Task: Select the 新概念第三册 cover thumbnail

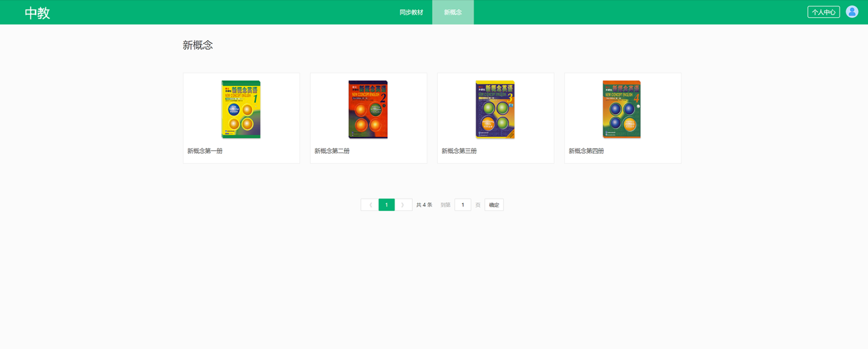Action: [495, 110]
